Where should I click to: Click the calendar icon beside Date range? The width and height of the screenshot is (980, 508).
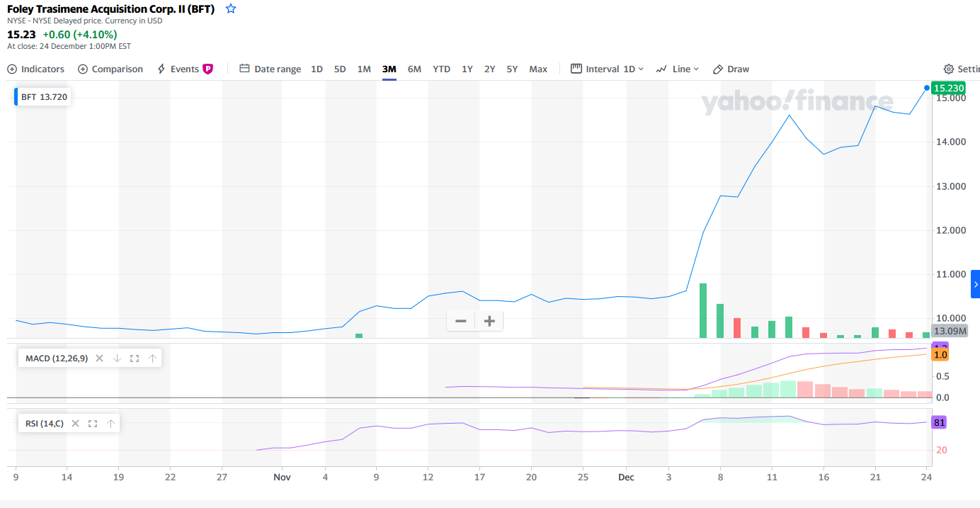tap(244, 69)
